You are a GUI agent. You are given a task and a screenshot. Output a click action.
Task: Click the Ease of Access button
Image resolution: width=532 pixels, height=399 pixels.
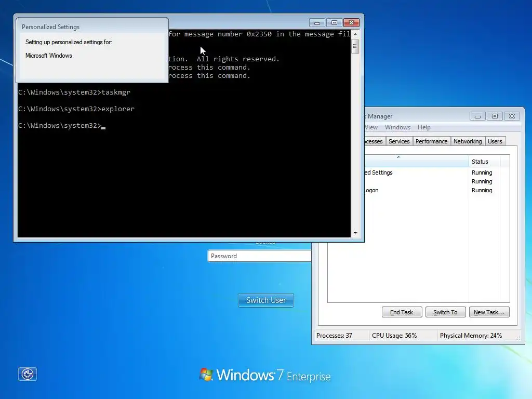(x=28, y=374)
